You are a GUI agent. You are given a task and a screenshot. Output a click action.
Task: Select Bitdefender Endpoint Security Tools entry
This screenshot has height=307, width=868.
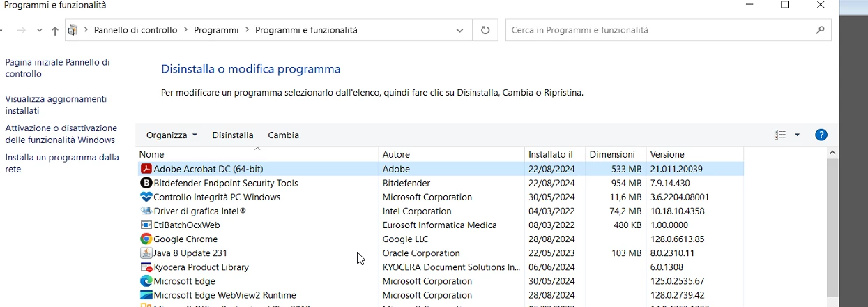click(x=225, y=183)
